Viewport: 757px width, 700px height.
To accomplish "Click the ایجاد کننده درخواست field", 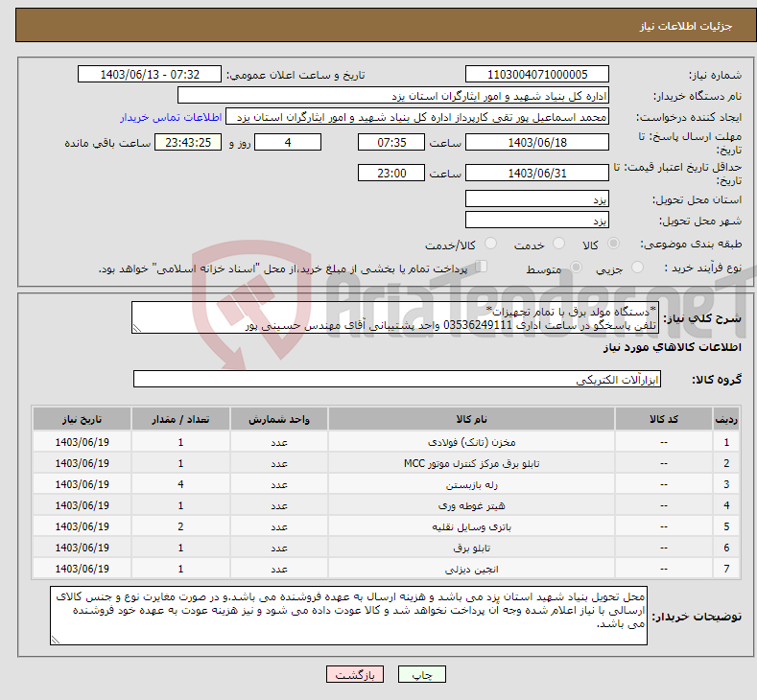I will click(x=417, y=117).
